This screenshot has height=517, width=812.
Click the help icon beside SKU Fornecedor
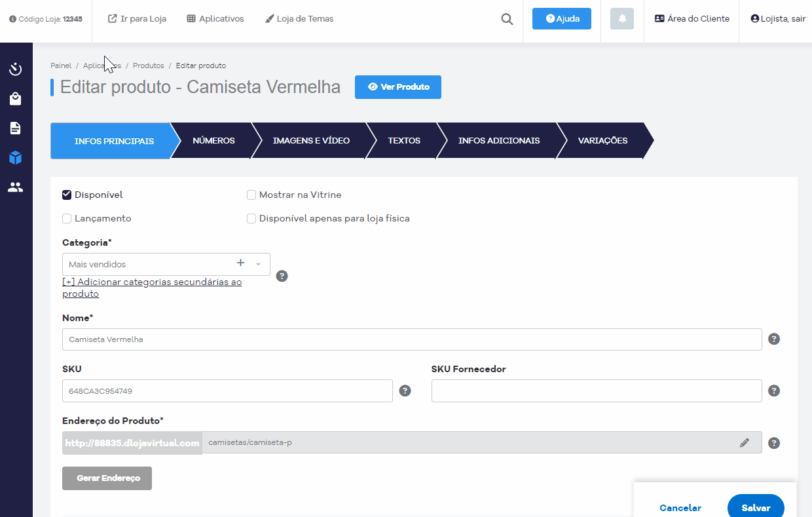[x=774, y=391]
